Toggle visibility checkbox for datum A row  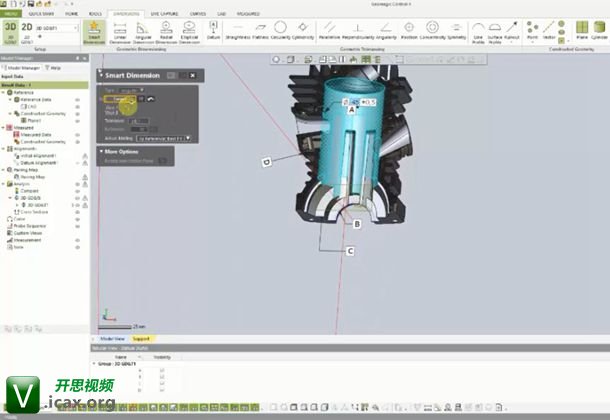click(162, 370)
